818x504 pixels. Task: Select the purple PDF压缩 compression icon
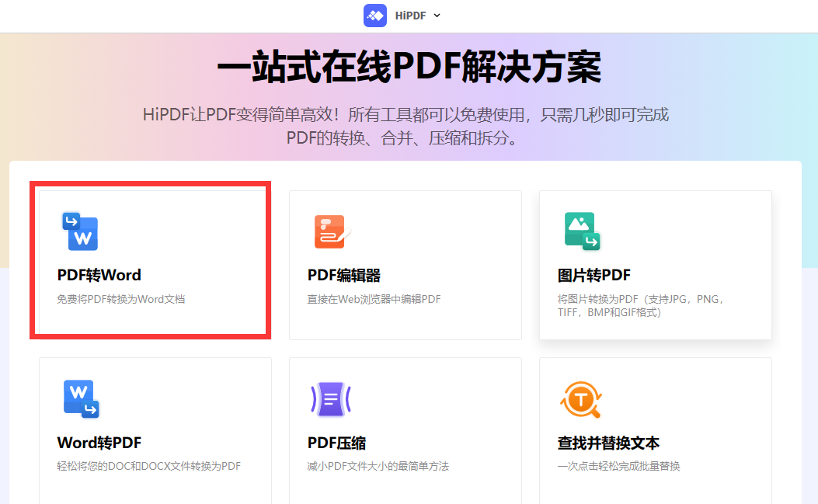(332, 399)
